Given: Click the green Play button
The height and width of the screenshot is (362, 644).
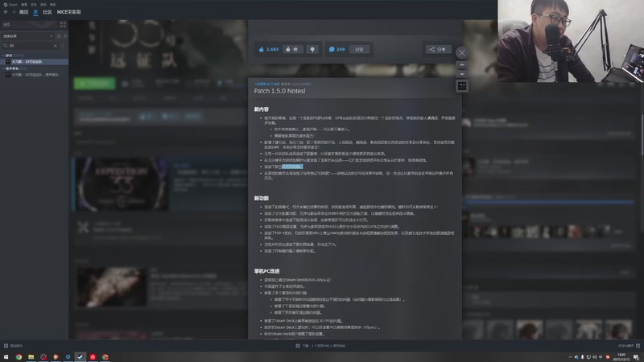Looking at the screenshot, I should pos(94,84).
